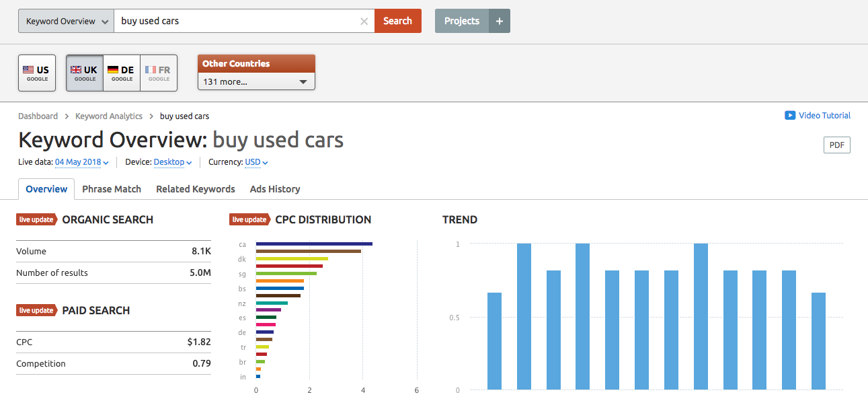Click the live update badge for Organic Search
Screen dimensions: 868x405
point(36,219)
